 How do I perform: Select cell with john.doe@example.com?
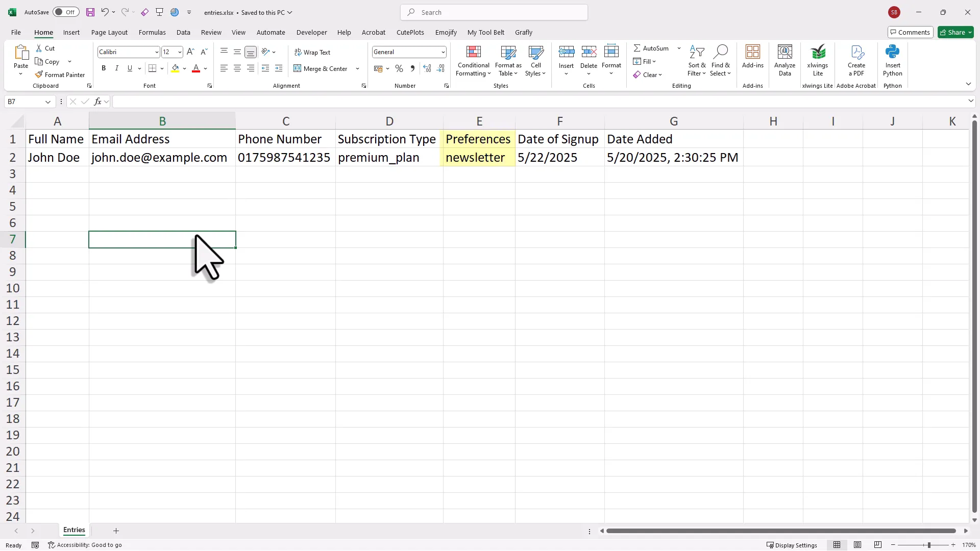pyautogui.click(x=162, y=157)
